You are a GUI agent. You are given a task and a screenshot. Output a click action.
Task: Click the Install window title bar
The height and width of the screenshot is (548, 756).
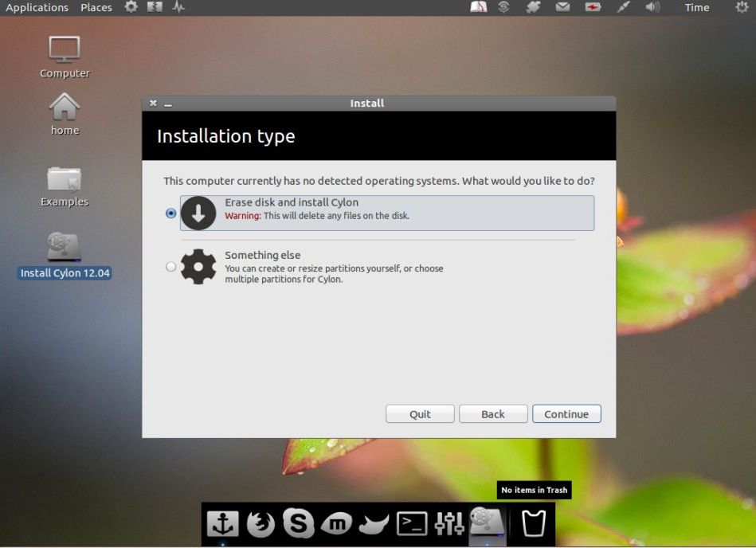point(379,103)
